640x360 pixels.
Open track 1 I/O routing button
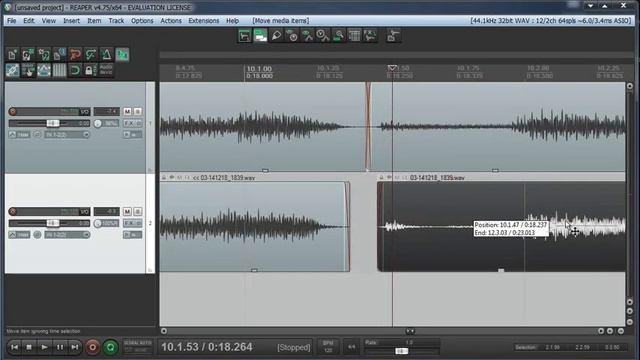[84, 111]
